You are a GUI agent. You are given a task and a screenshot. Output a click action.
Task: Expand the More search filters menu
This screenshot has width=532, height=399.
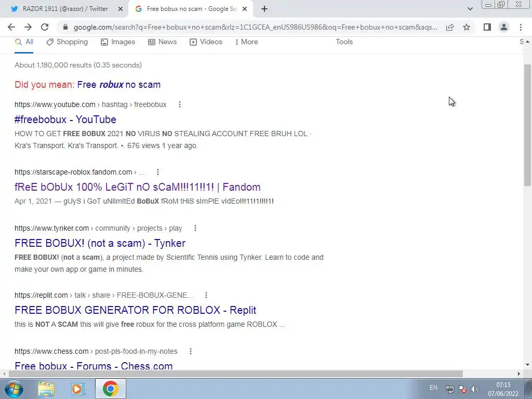coord(246,42)
